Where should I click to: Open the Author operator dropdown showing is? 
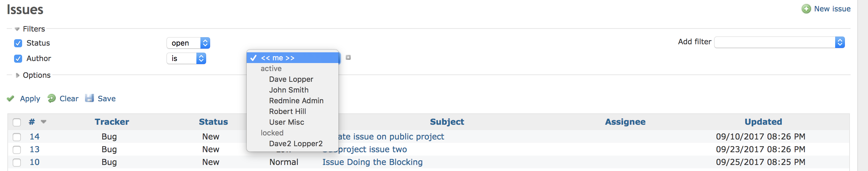click(186, 59)
